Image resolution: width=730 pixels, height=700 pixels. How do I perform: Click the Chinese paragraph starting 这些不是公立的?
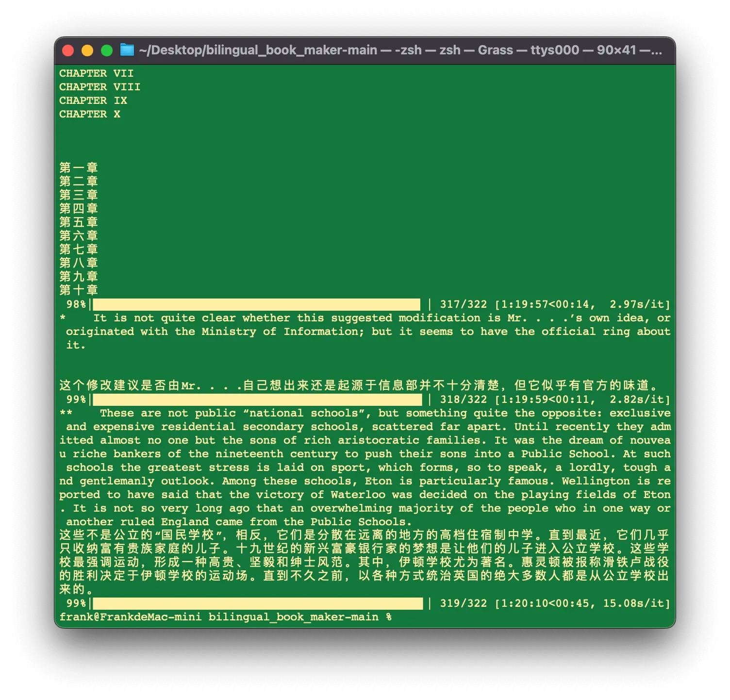tap(364, 562)
